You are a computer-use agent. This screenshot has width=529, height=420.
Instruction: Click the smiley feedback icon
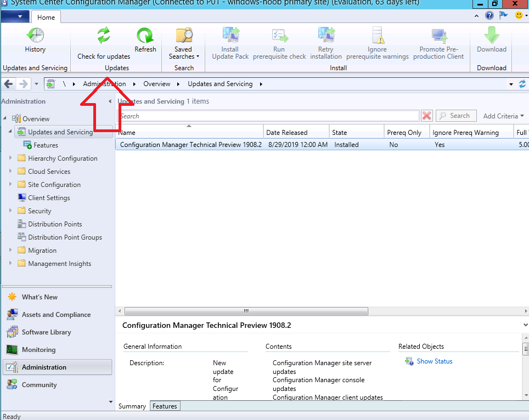coord(519,15)
